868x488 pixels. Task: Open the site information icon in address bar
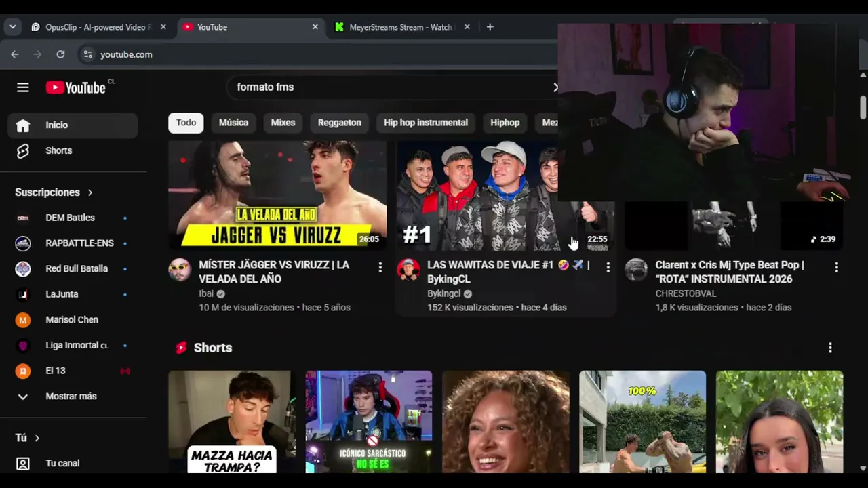click(x=87, y=54)
